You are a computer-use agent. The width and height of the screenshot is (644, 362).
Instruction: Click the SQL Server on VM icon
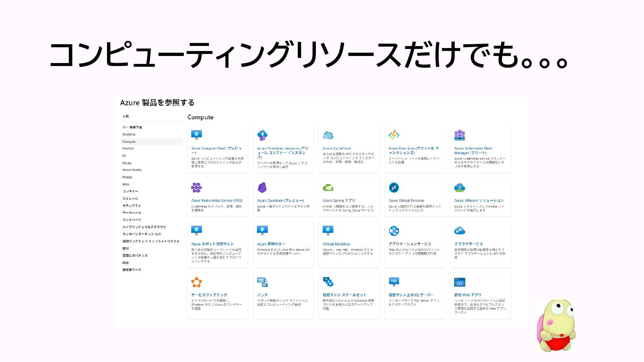[394, 282]
